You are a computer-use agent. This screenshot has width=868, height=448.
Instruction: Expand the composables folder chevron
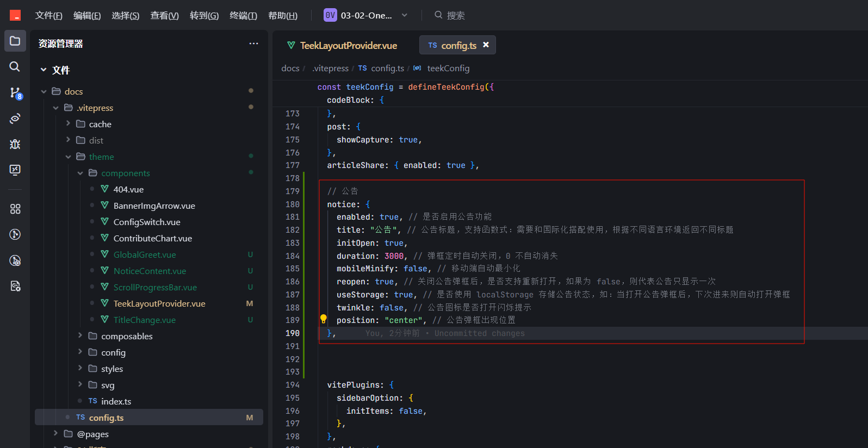coord(80,335)
